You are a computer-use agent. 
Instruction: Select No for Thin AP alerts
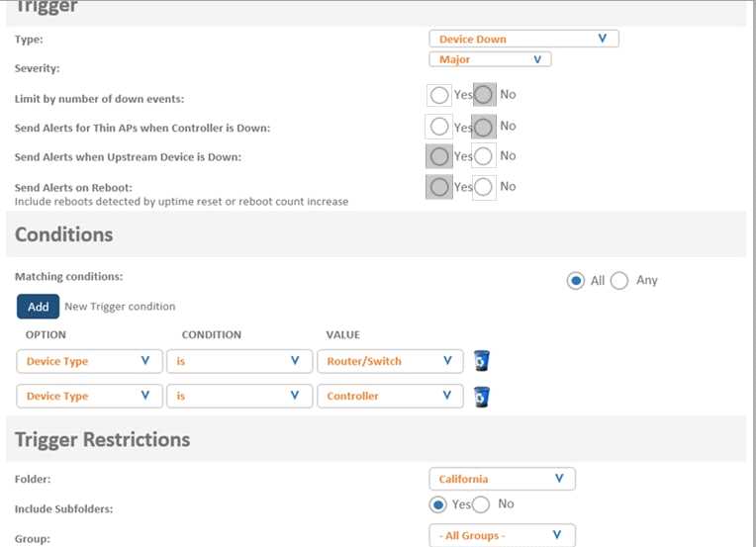point(484,127)
